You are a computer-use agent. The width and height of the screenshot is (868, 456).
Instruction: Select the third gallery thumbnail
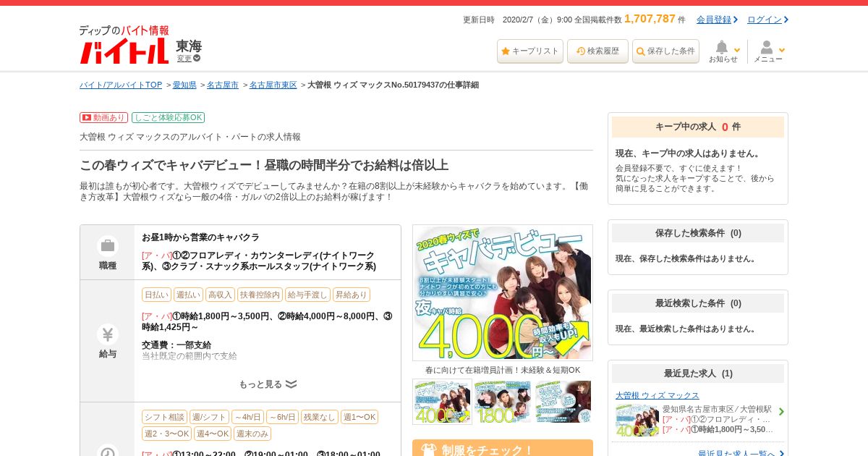[x=563, y=402]
